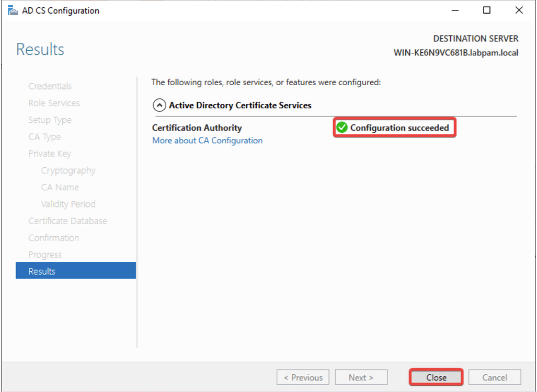Image resolution: width=537 pixels, height=392 pixels.
Task: Click the AD CS Configuration title bar icon
Action: coord(13,10)
